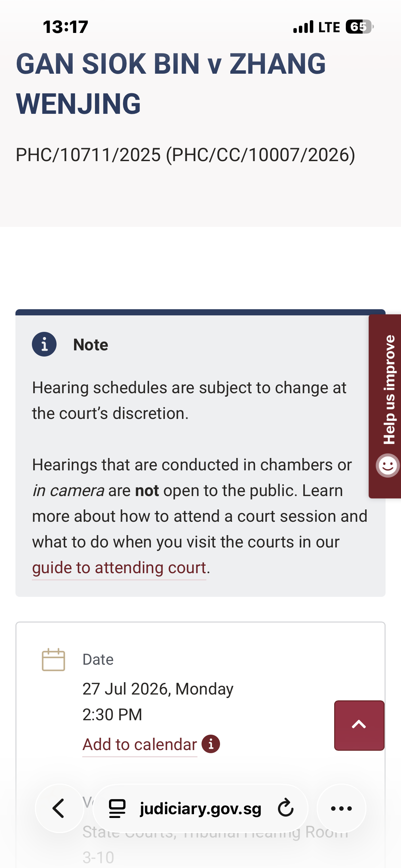Click the blue Note information icon
Image resolution: width=401 pixels, height=868 pixels.
44,344
